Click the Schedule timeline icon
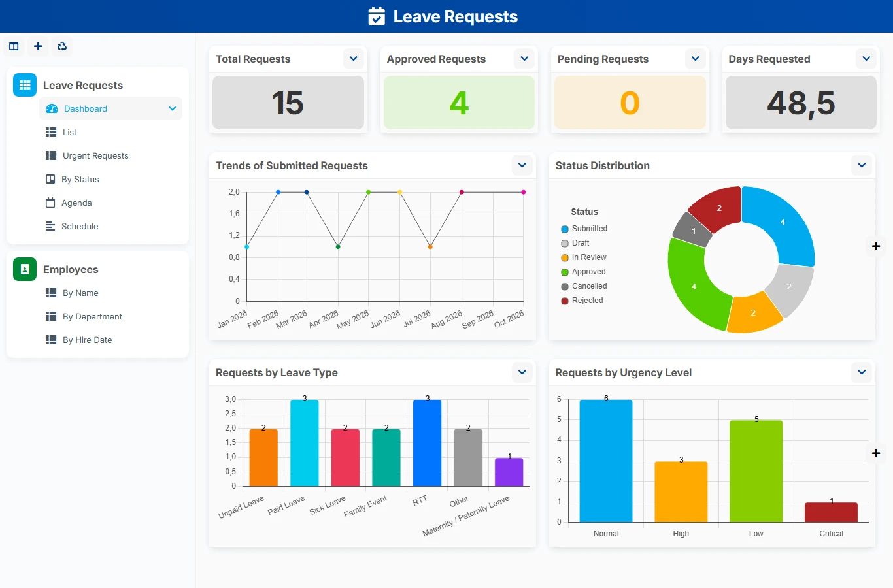 (x=50, y=226)
